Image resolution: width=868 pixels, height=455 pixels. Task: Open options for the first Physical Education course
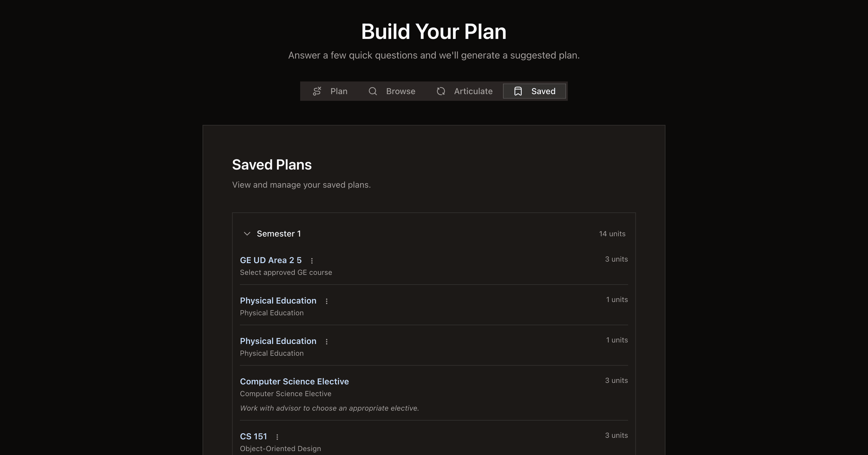point(326,301)
